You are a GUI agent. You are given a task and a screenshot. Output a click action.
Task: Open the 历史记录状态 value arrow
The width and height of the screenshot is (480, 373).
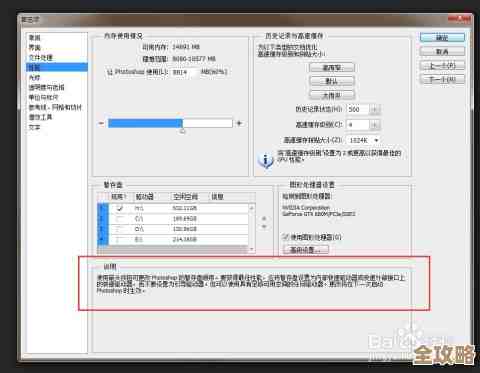coord(375,109)
